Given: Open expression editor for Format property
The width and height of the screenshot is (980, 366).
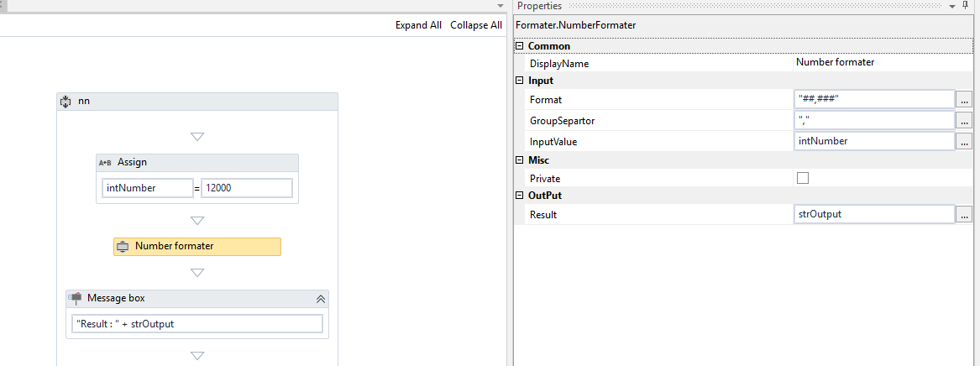Looking at the screenshot, I should (x=963, y=100).
